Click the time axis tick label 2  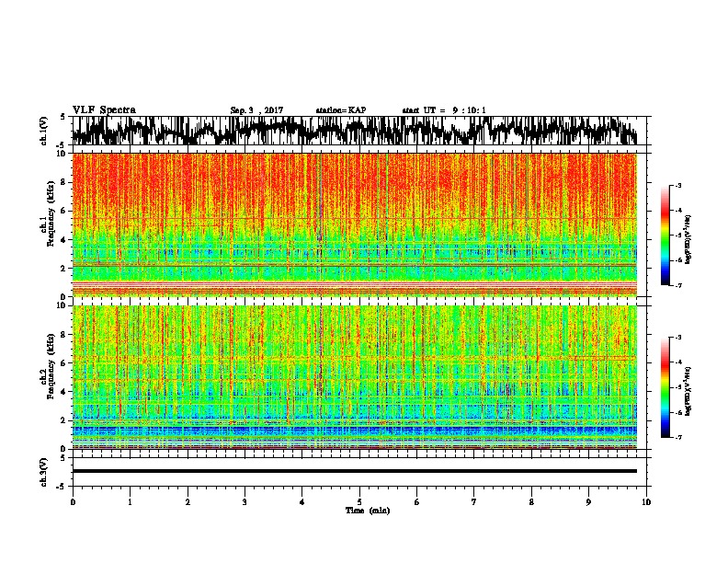[188, 502]
